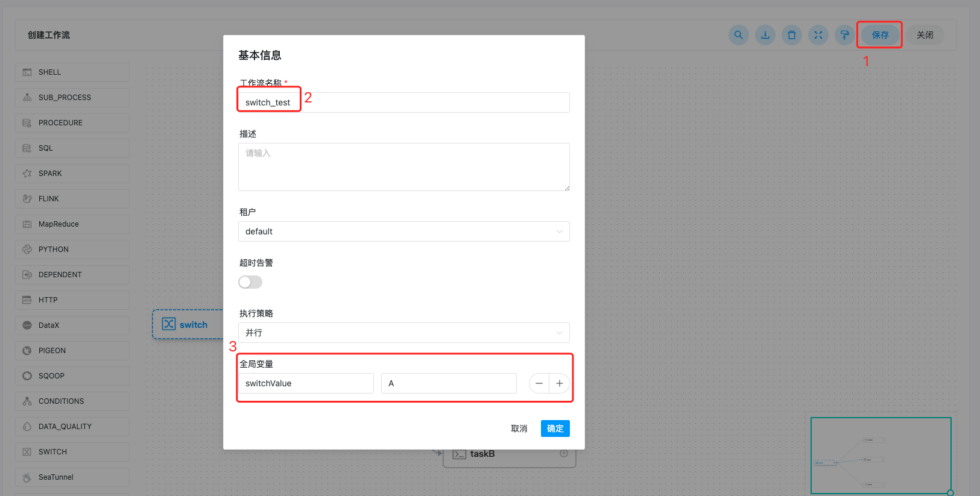Image resolution: width=980 pixels, height=496 pixels.
Task: Select the CONDITIONS task type
Action: pos(72,401)
